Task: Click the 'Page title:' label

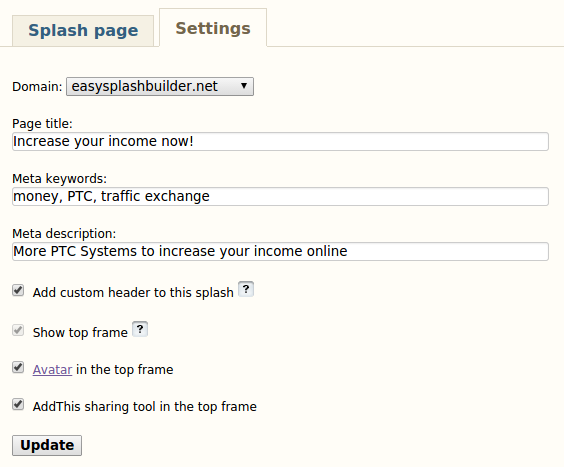Action: (42, 124)
